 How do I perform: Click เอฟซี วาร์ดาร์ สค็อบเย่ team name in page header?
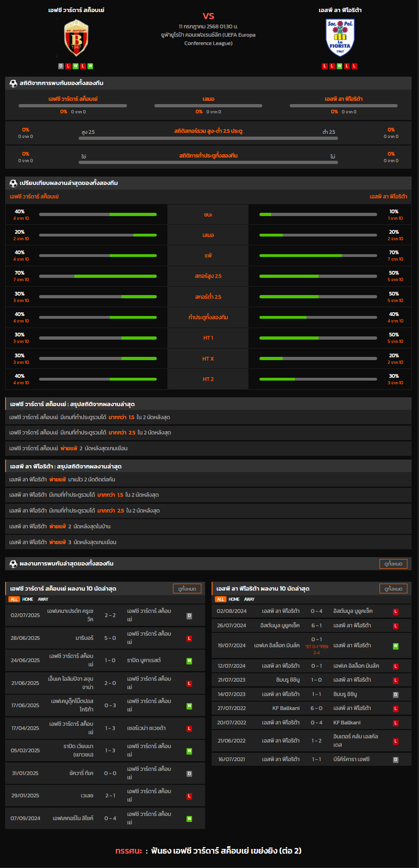[76, 10]
